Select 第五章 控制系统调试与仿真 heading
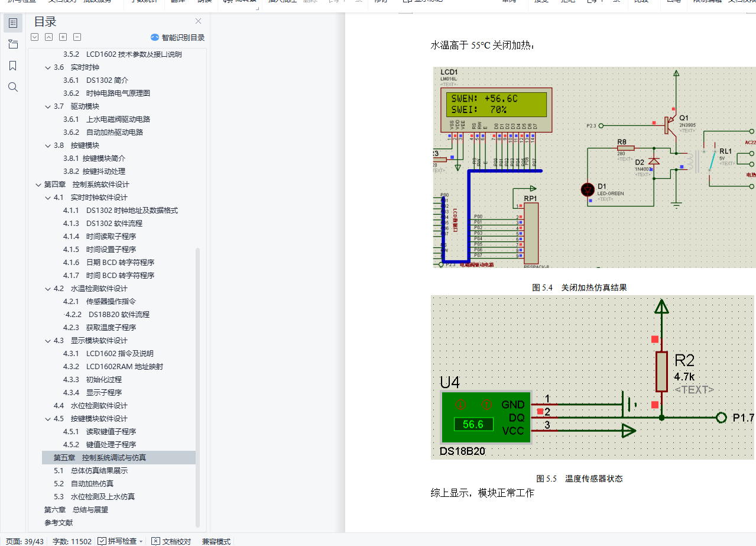 point(118,458)
